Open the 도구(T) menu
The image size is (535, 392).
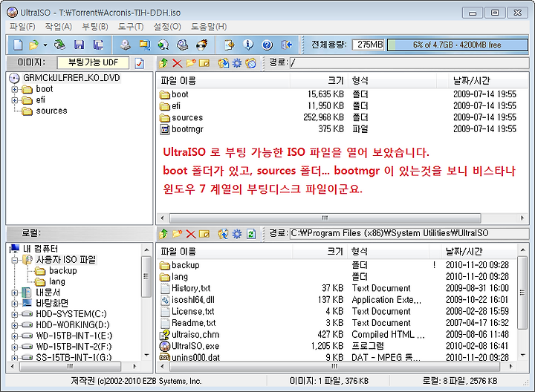point(131,27)
